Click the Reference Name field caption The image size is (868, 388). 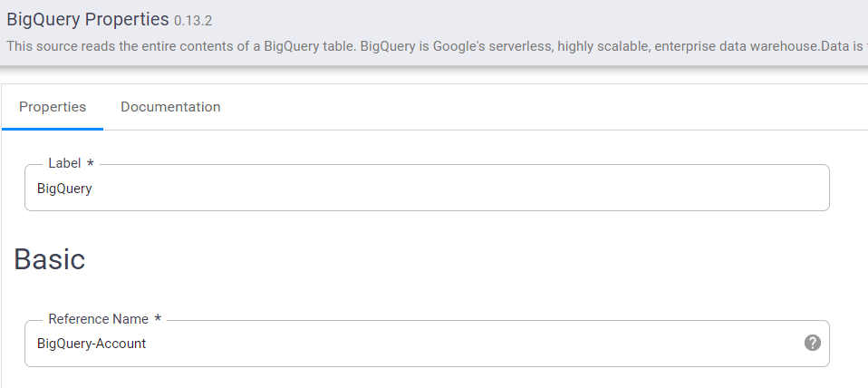click(97, 319)
